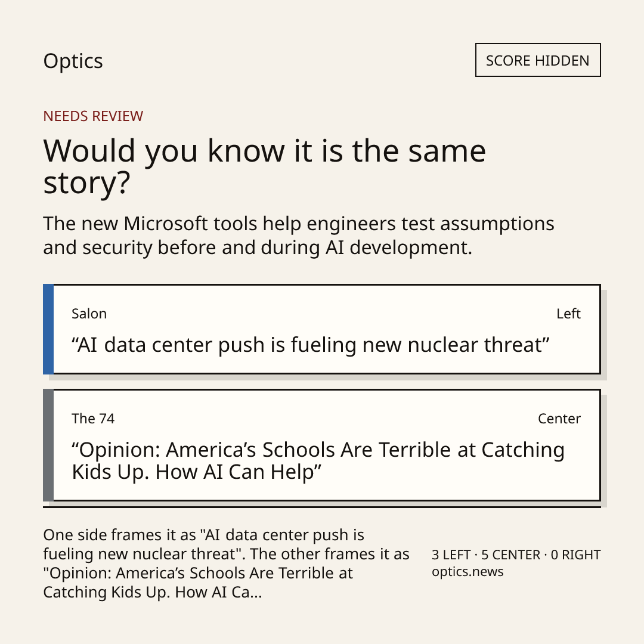Open the Salon headline card

pos(322,329)
